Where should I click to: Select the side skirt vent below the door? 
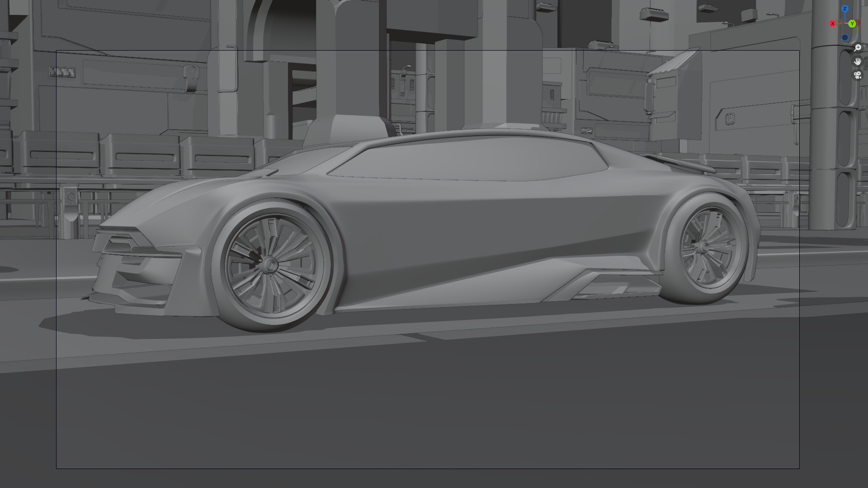pyautogui.click(x=606, y=286)
